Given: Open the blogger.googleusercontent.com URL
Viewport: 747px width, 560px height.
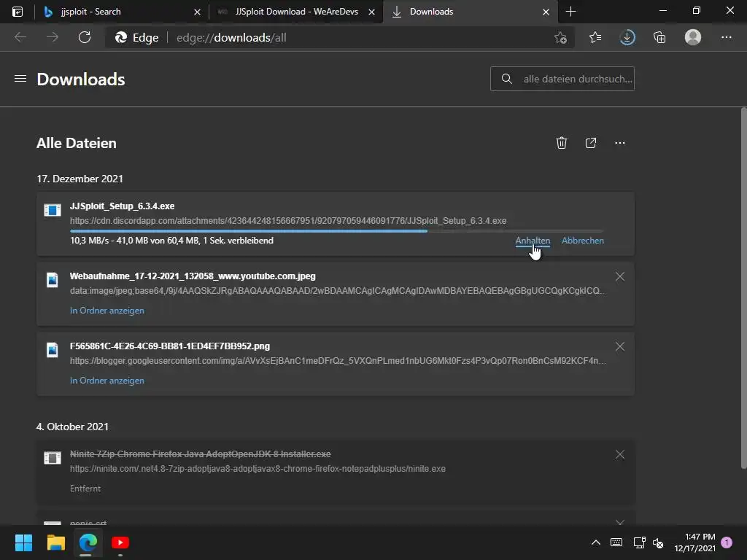Looking at the screenshot, I should pos(338,361).
